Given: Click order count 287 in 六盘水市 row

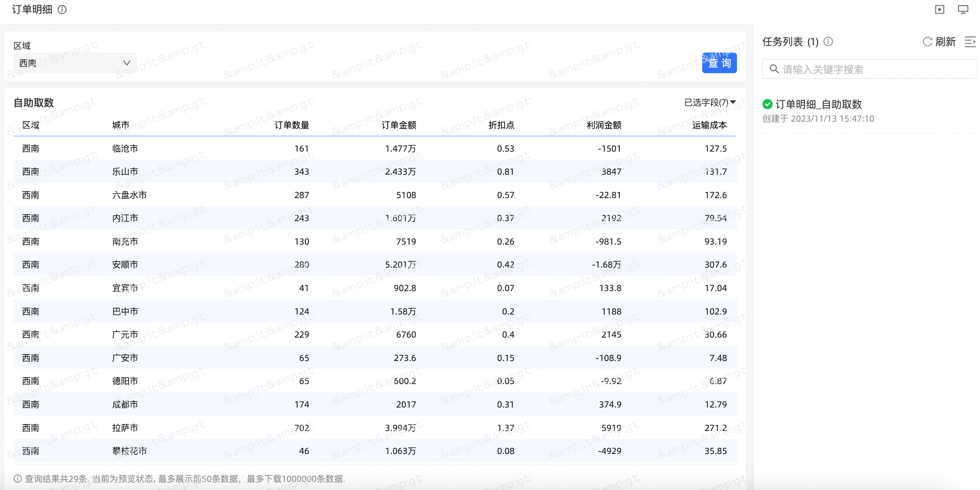Looking at the screenshot, I should coord(302,195).
